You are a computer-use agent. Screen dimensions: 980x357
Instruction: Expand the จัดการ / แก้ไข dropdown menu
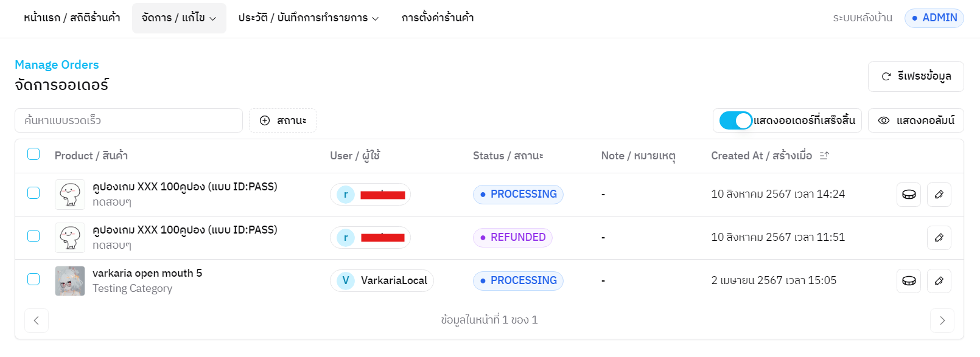coord(179,18)
